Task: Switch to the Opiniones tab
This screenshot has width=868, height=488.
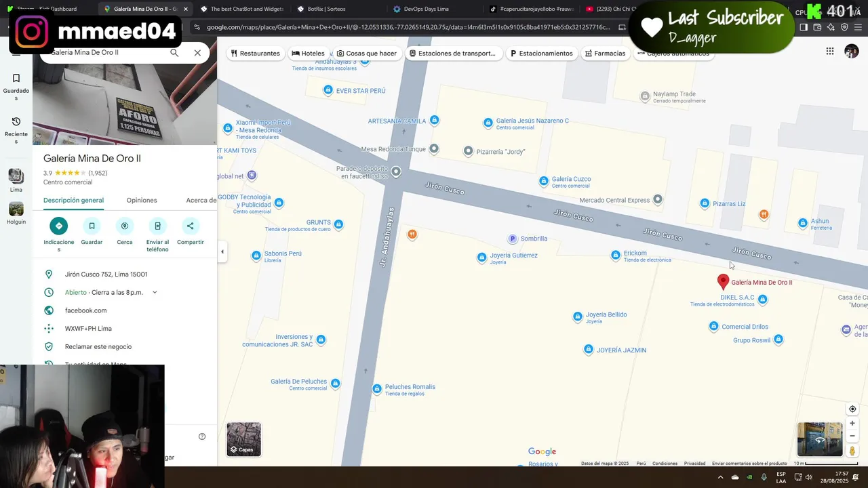Action: click(142, 200)
